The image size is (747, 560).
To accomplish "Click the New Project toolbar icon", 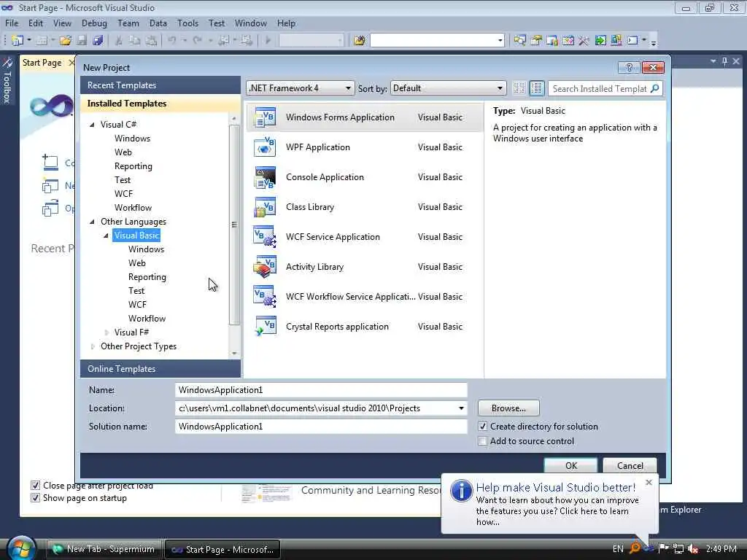I will (x=18, y=41).
